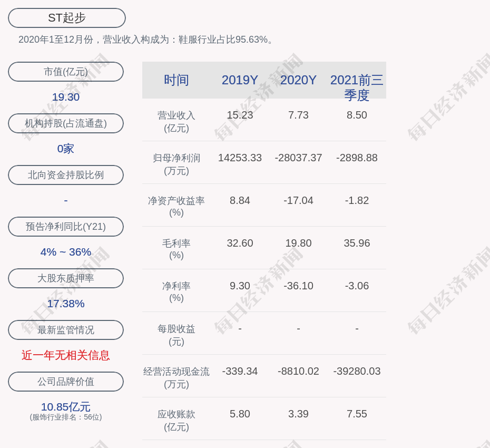Screen dimensions: 490x448
Task: Select the 2019Y column header
Action: point(240,80)
